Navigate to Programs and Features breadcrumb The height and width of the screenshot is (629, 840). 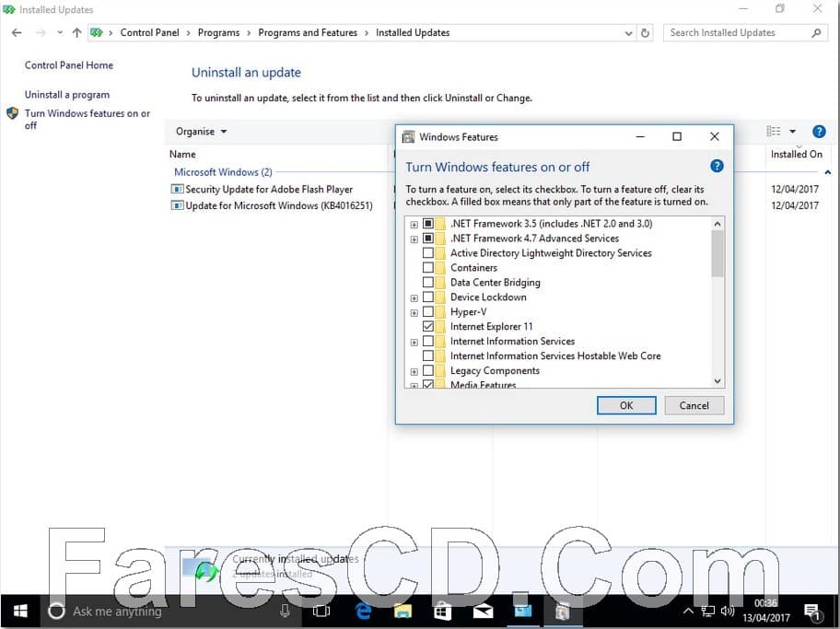(x=308, y=32)
